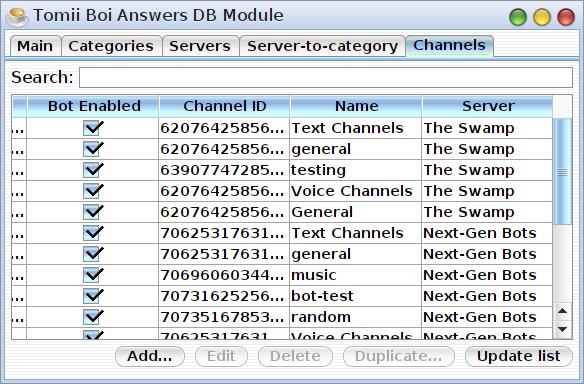
Task: Toggle Bot Enabled checkbox for the music channel
Action: 92,275
